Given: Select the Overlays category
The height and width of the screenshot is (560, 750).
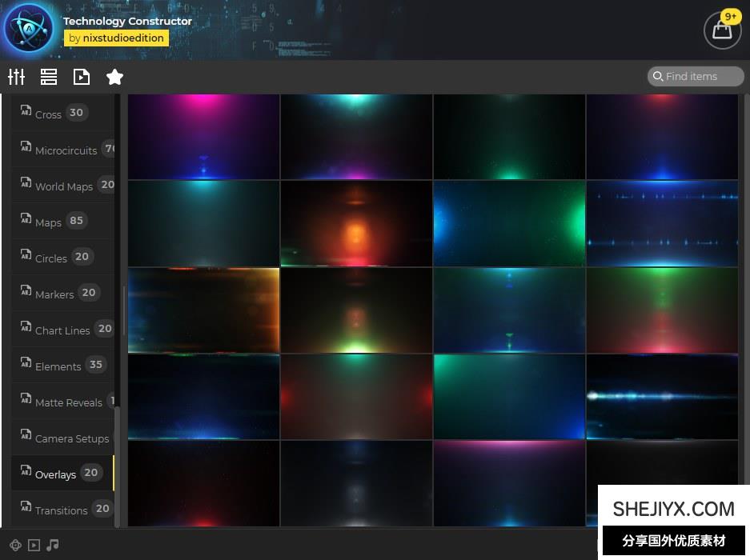Looking at the screenshot, I should click(55, 474).
